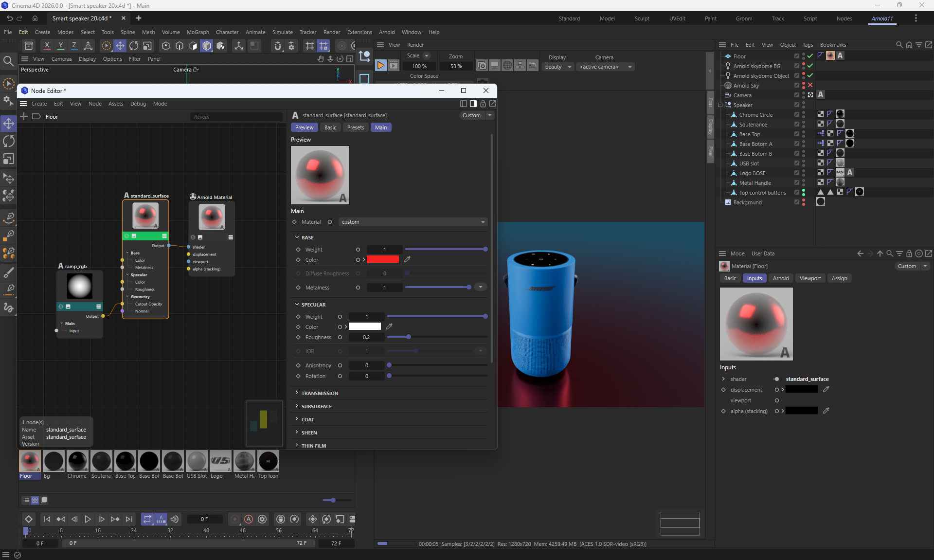Select the Rotate tool in left toolbar
934x560 pixels.
[x=9, y=141]
